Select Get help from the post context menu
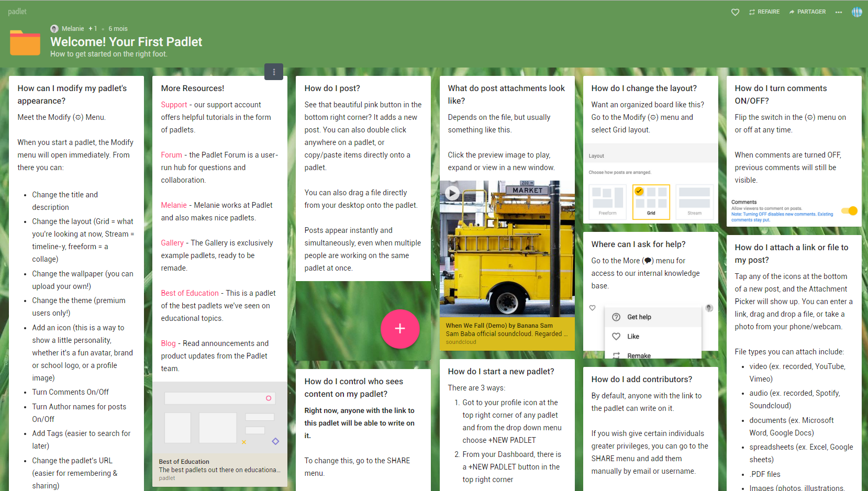This screenshot has height=491, width=868. 639,317
